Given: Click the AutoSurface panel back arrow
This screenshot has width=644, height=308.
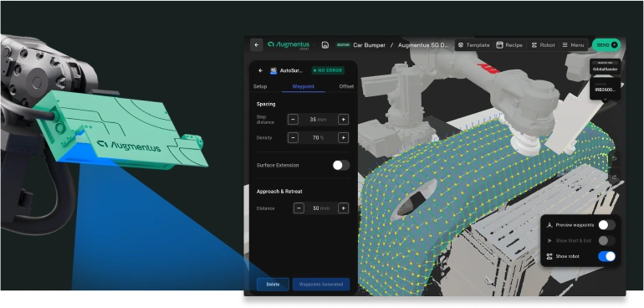Looking at the screenshot, I should 260,71.
